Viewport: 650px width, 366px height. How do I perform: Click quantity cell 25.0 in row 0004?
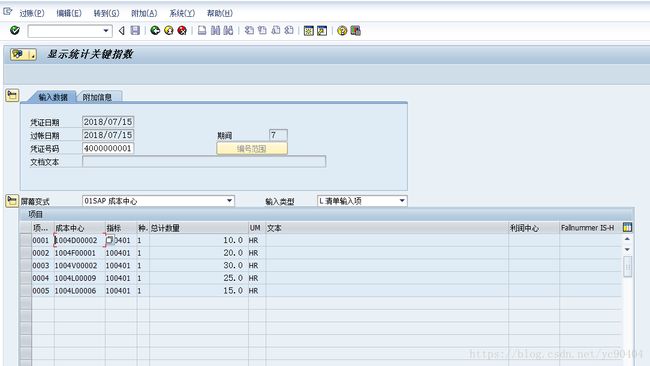tap(198, 278)
